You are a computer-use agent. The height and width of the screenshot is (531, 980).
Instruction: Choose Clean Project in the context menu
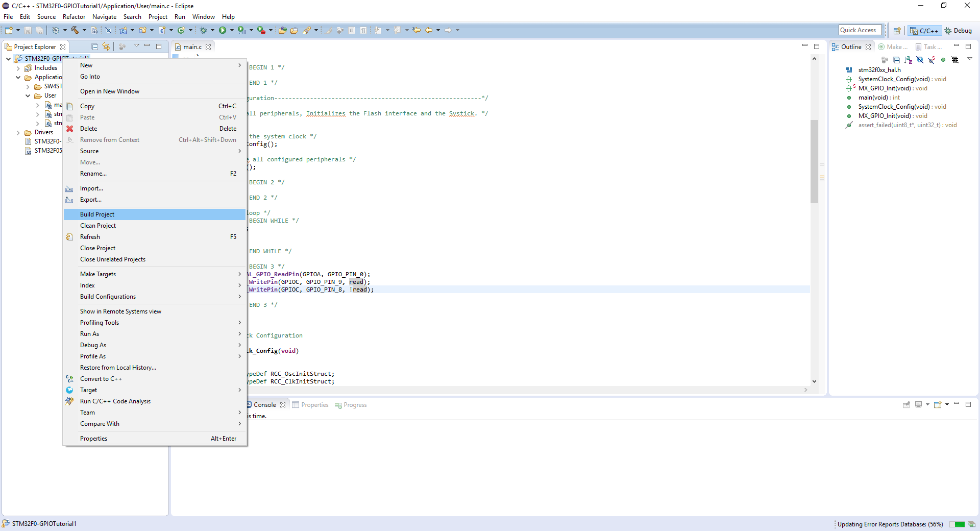tap(98, 226)
